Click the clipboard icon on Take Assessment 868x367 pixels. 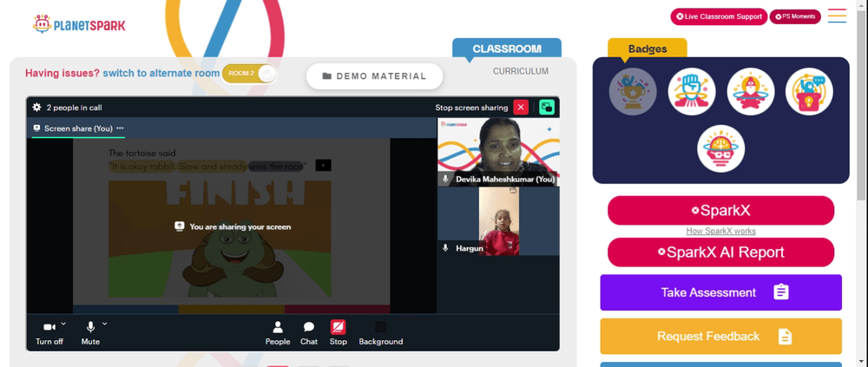point(780,292)
